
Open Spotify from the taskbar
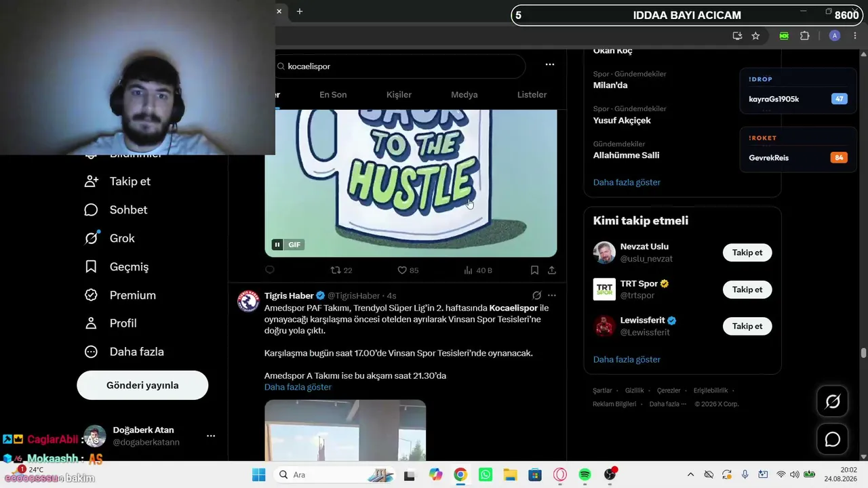[585, 475]
